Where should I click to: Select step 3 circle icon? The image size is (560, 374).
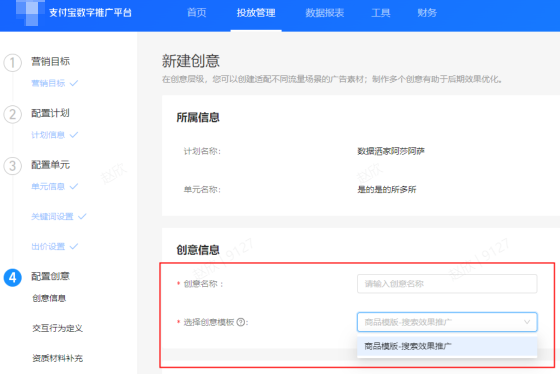click(12, 166)
